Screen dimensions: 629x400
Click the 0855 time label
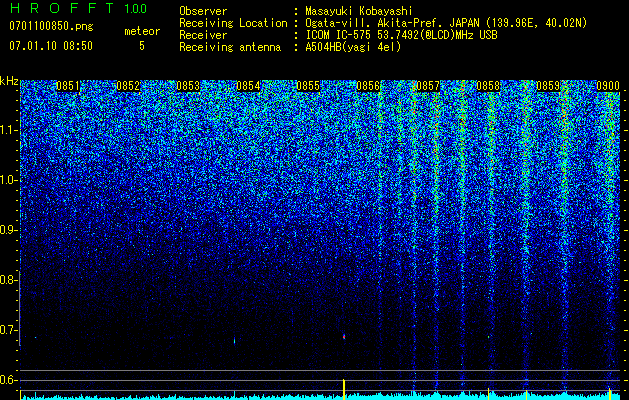click(x=308, y=86)
